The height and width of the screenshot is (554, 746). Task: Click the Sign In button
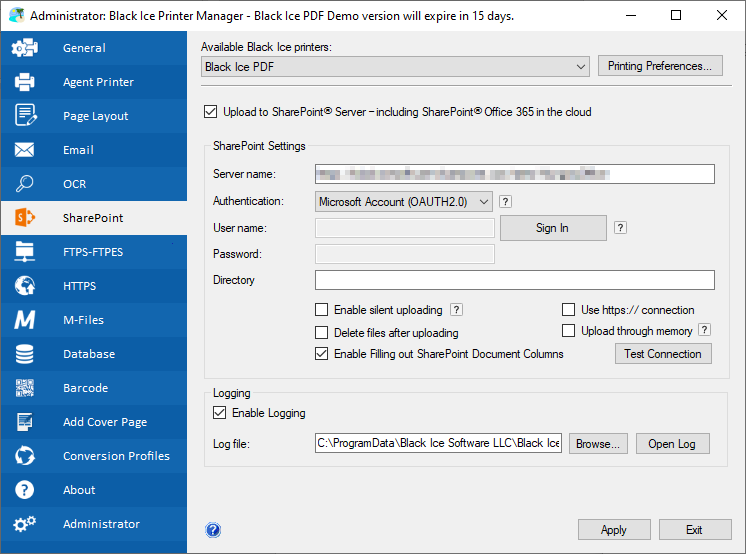[x=553, y=228]
